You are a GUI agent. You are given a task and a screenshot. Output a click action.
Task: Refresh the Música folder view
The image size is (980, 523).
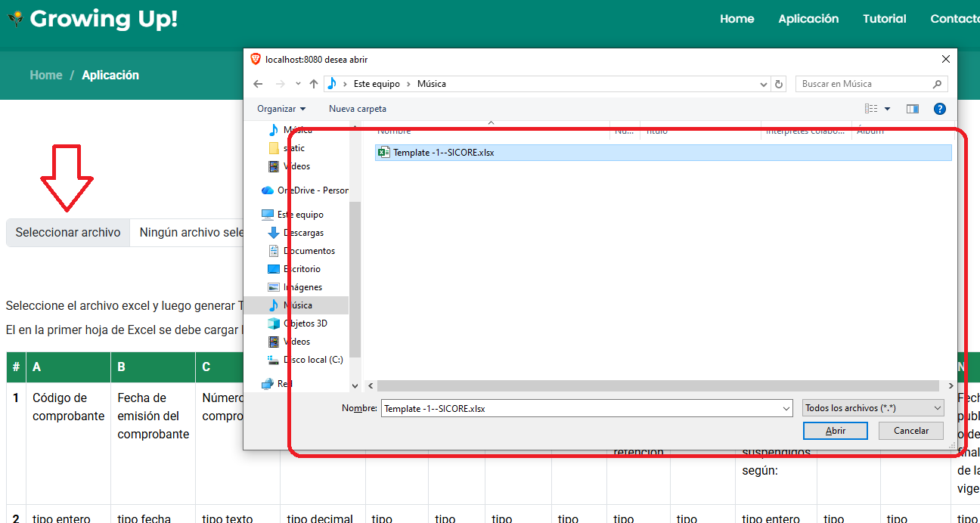point(780,84)
